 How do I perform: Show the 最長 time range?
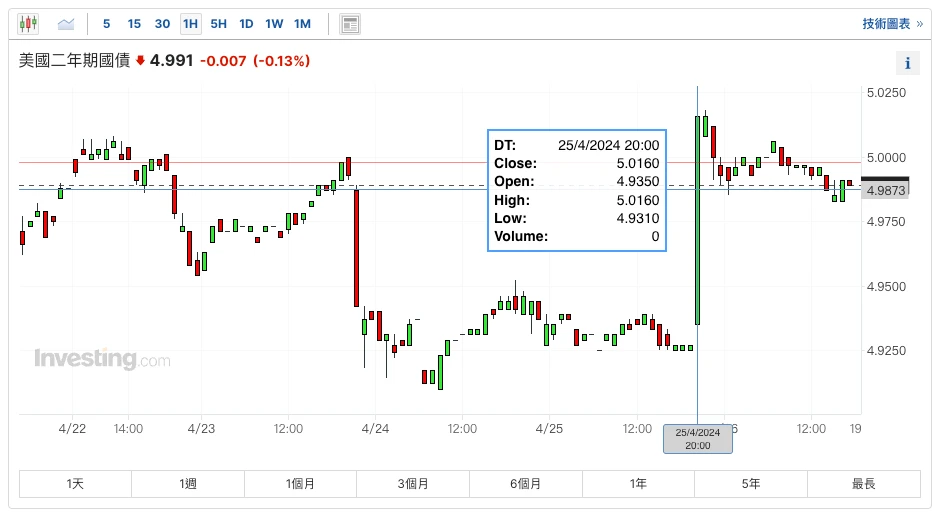point(863,484)
